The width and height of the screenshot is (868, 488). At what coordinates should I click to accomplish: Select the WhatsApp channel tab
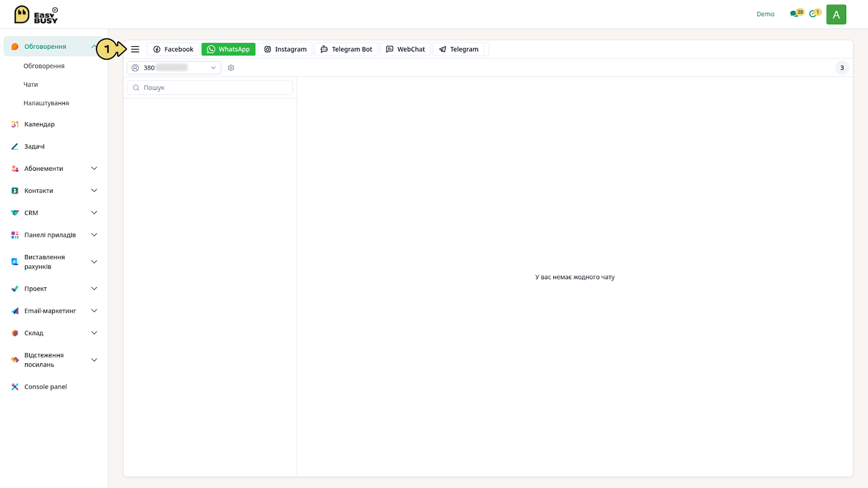228,49
